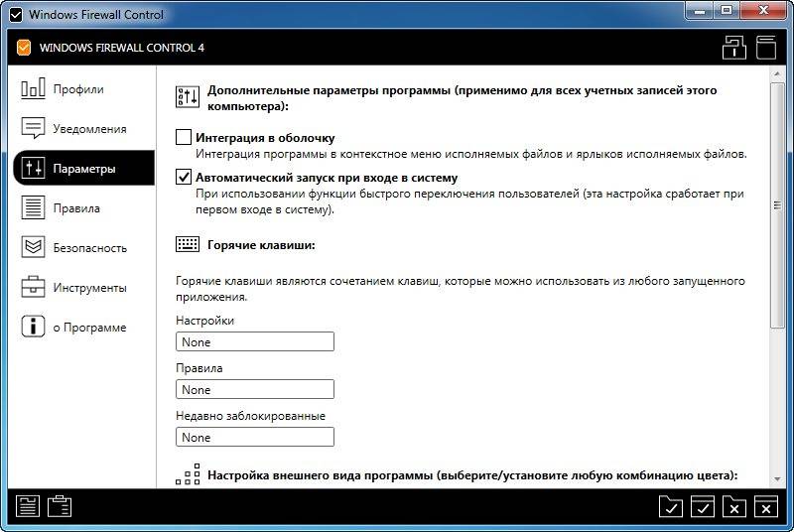Click the window-shaped icon in header
The width and height of the screenshot is (794, 532).
(x=766, y=48)
